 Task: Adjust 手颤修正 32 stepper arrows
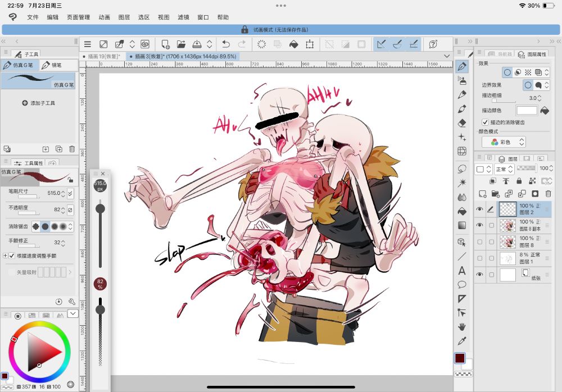pos(63,243)
